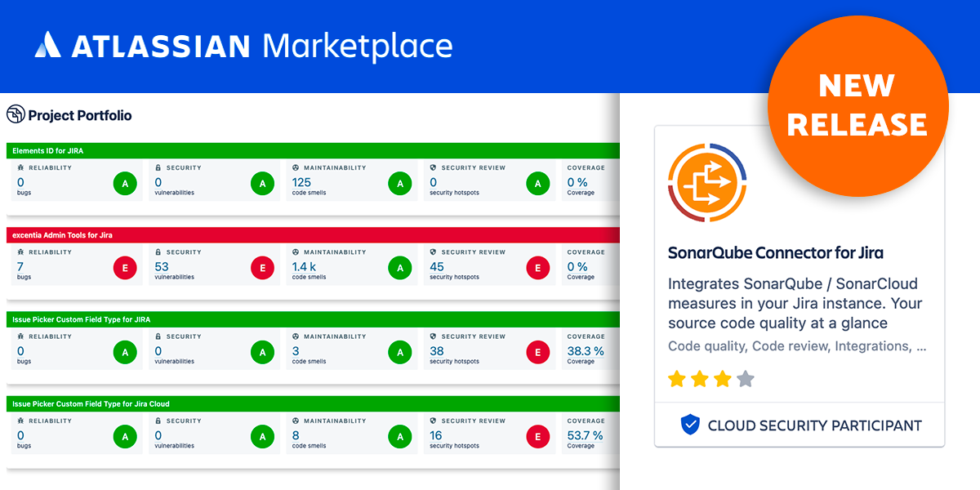Viewport: 980px width, 490px height.
Task: Click the '7' bugs value for excentia
Action: [20, 266]
